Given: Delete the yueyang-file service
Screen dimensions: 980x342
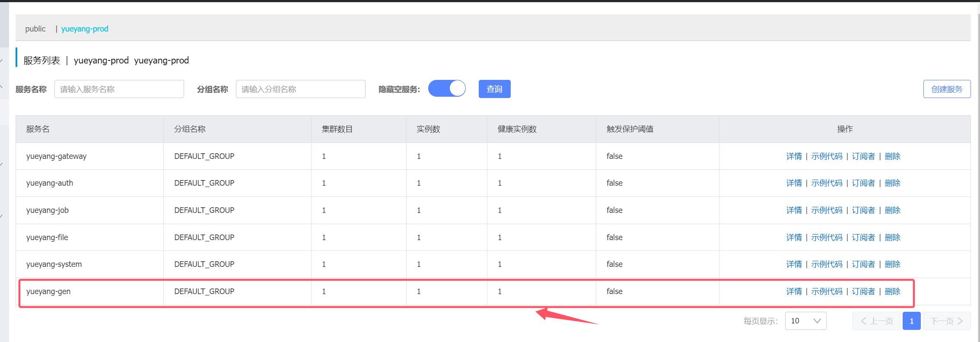Looking at the screenshot, I should point(892,237).
